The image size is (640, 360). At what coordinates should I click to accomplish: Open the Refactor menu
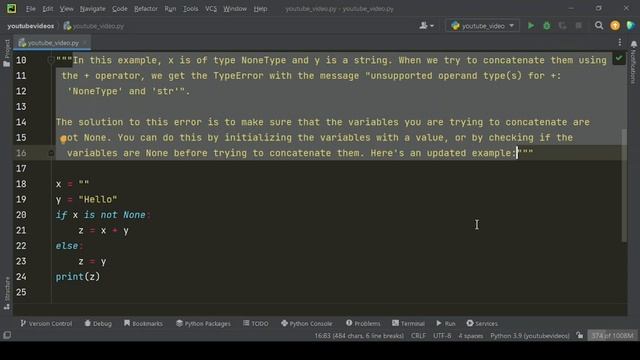(x=146, y=9)
